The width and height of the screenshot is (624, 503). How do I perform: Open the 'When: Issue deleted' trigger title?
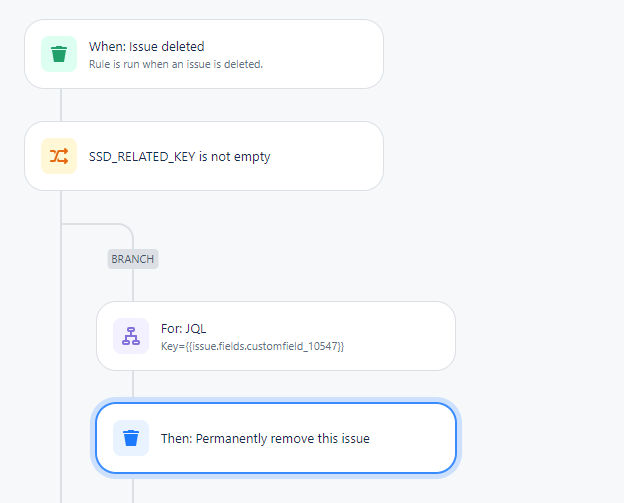[x=146, y=47]
